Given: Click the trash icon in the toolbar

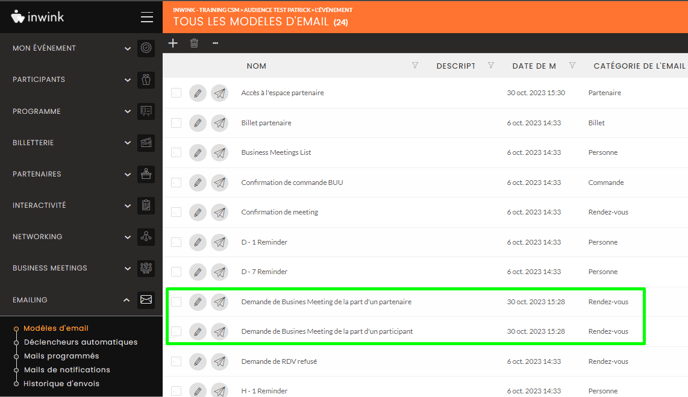Looking at the screenshot, I should coord(194,43).
